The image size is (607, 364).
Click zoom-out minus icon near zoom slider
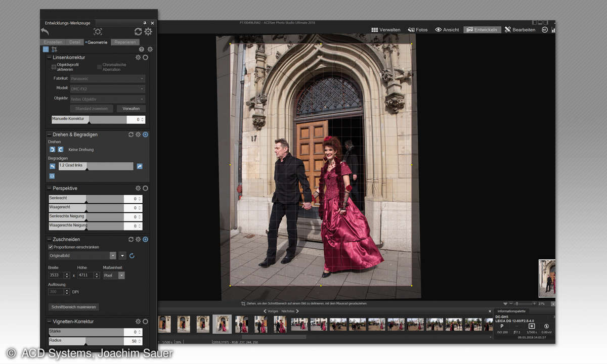(511, 303)
